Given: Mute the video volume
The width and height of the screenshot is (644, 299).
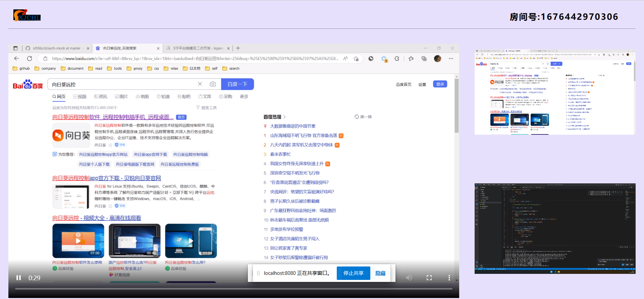Looking at the screenshot, I should point(409,278).
